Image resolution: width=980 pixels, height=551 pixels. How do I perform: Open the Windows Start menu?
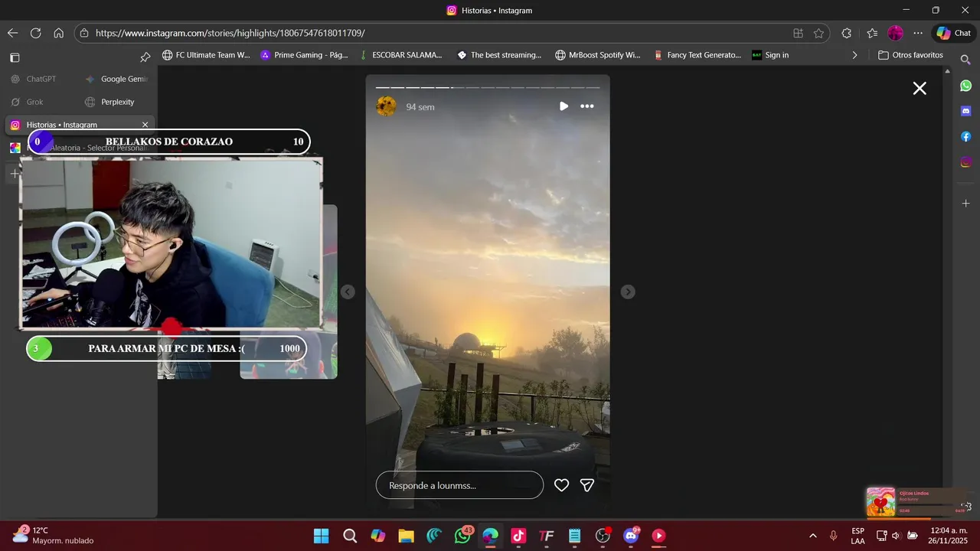click(321, 536)
